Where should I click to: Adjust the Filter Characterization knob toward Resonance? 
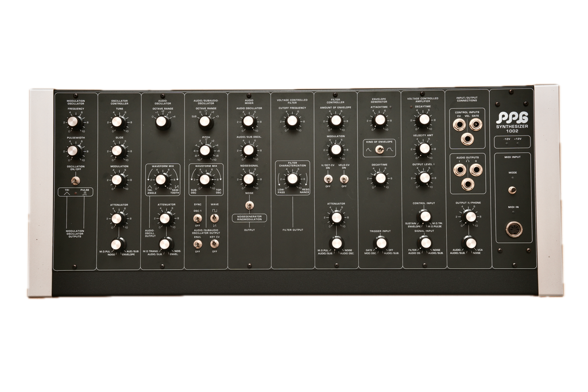pyautogui.click(x=293, y=180)
